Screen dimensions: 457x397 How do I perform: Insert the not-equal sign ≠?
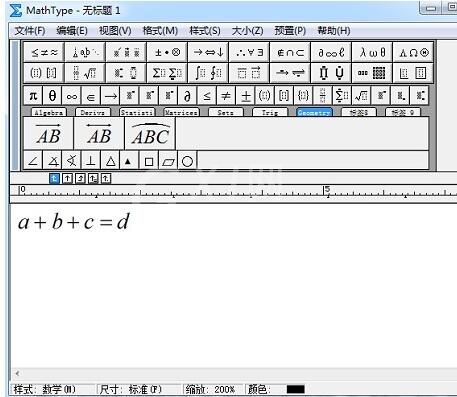coord(226,96)
